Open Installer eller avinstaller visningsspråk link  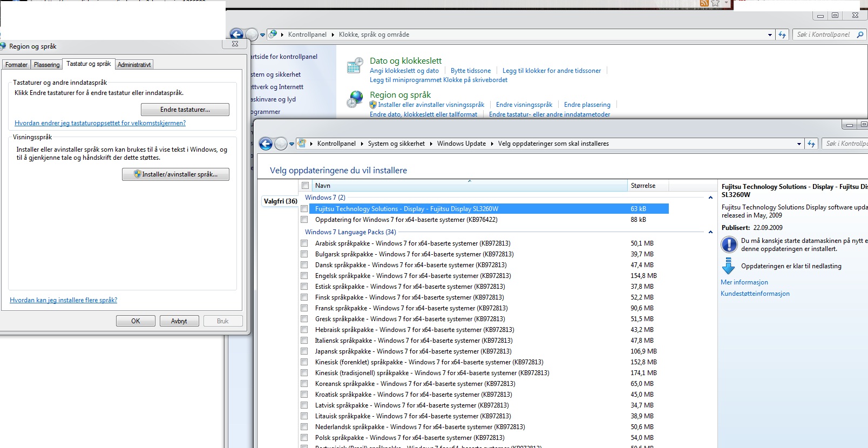click(431, 105)
